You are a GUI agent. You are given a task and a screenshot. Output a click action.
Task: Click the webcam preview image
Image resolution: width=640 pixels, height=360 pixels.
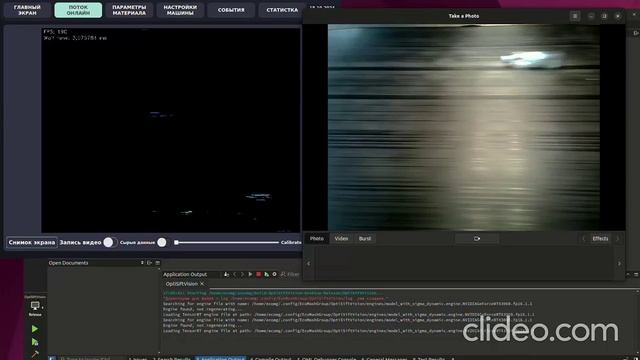pos(464,127)
